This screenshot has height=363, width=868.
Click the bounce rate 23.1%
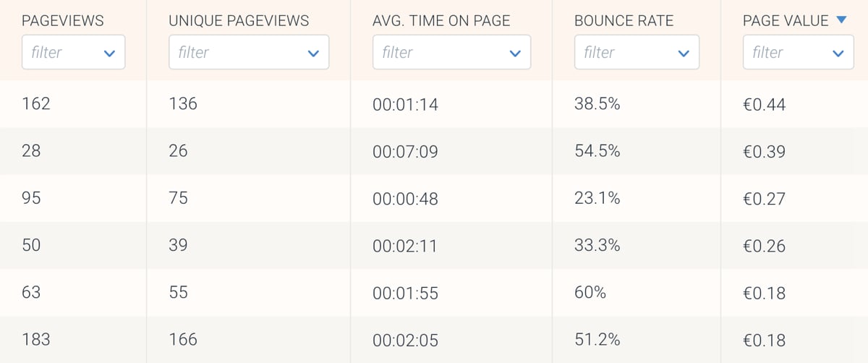[597, 197]
